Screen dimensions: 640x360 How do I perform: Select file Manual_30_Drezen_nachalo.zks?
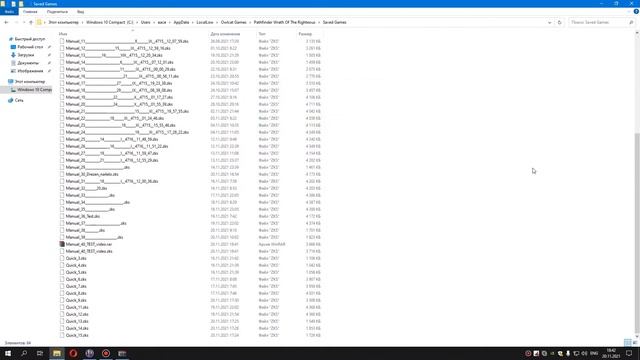coord(92,174)
